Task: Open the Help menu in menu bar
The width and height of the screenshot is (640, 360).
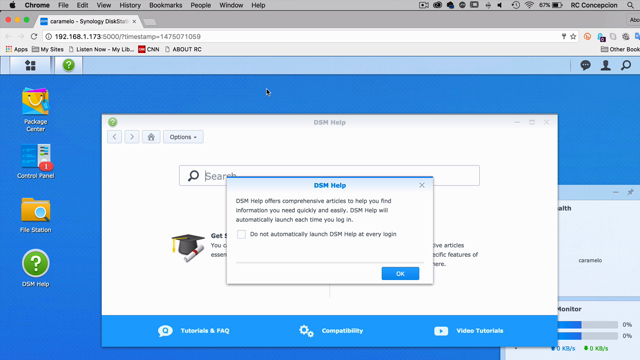Action: 258,5
